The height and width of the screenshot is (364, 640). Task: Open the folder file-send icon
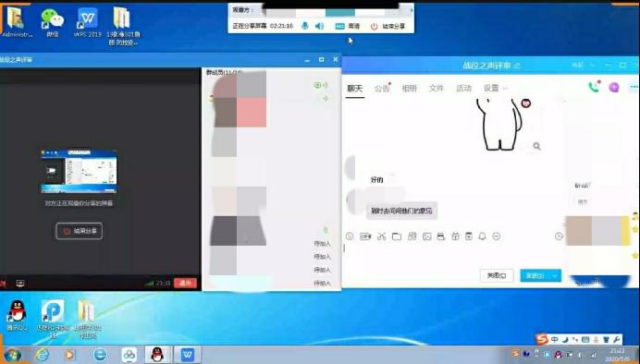click(x=397, y=236)
